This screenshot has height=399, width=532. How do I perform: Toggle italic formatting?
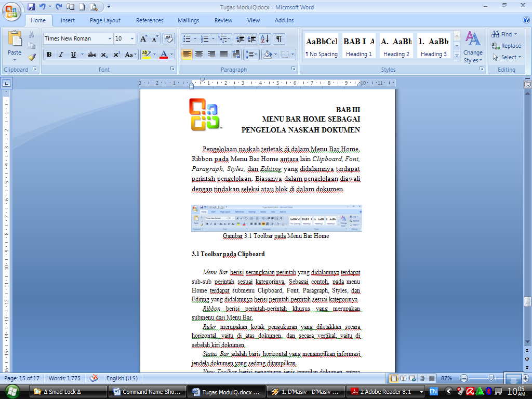coord(61,55)
